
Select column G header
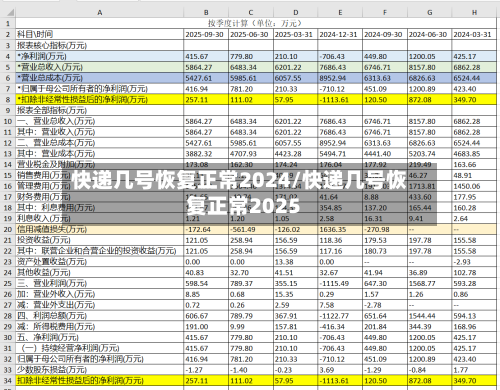click(429, 12)
